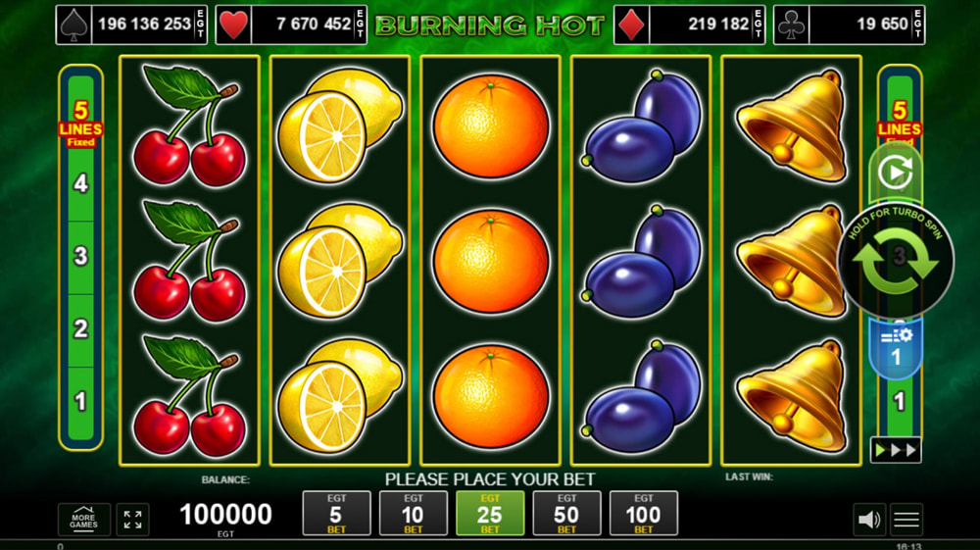
Task: Start autoplay with the play-circle icon
Action: (895, 173)
